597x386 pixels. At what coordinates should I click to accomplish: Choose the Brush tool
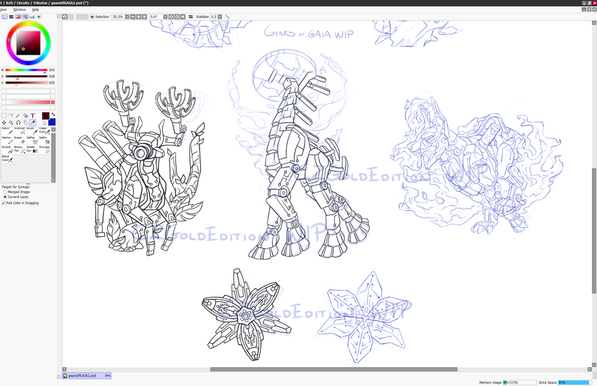[x=32, y=132]
